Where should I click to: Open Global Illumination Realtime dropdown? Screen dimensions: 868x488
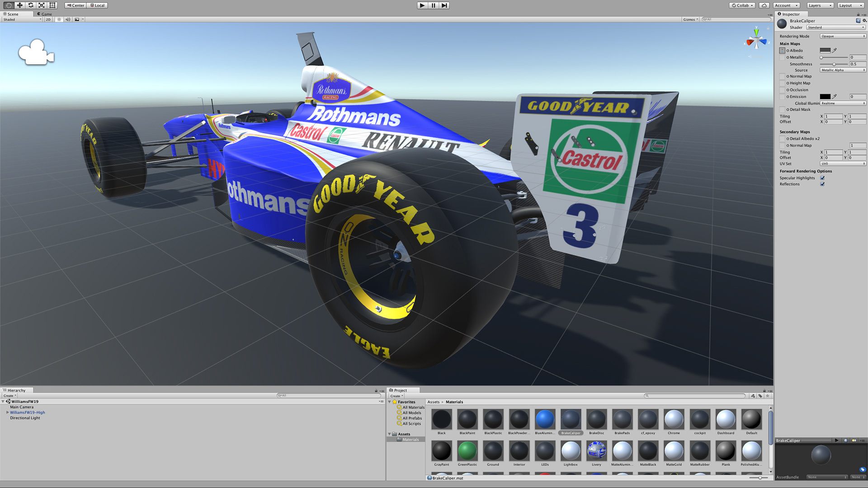click(843, 103)
